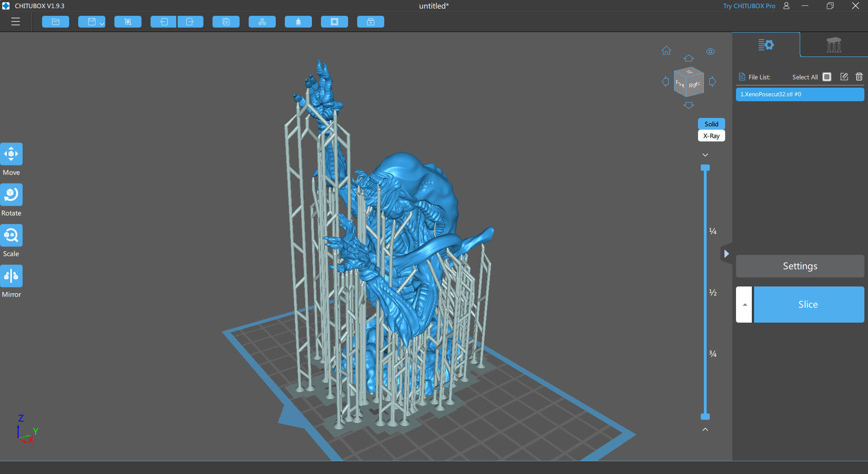Viewport: 868px width, 474px height.
Task: Switch to the supports tab
Action: [834, 45]
